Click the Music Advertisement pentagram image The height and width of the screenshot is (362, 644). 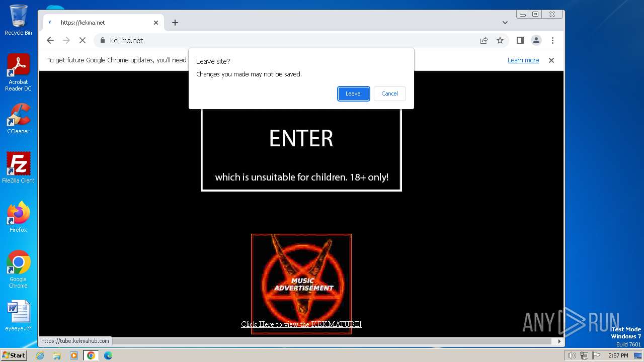(301, 284)
